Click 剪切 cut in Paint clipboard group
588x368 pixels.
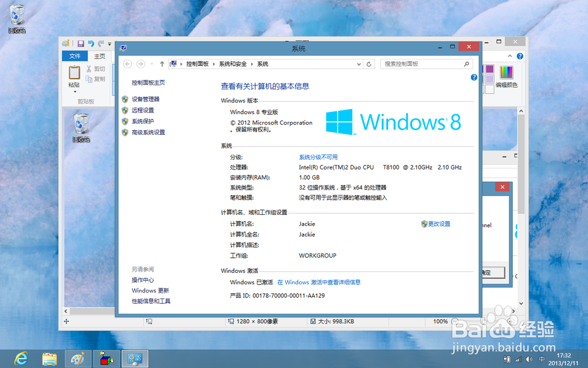click(x=96, y=69)
